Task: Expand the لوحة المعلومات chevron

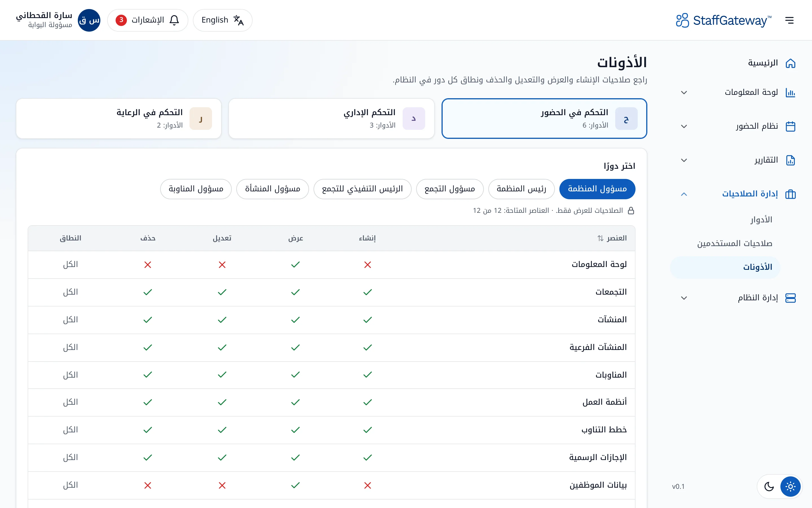Action: coord(684,92)
